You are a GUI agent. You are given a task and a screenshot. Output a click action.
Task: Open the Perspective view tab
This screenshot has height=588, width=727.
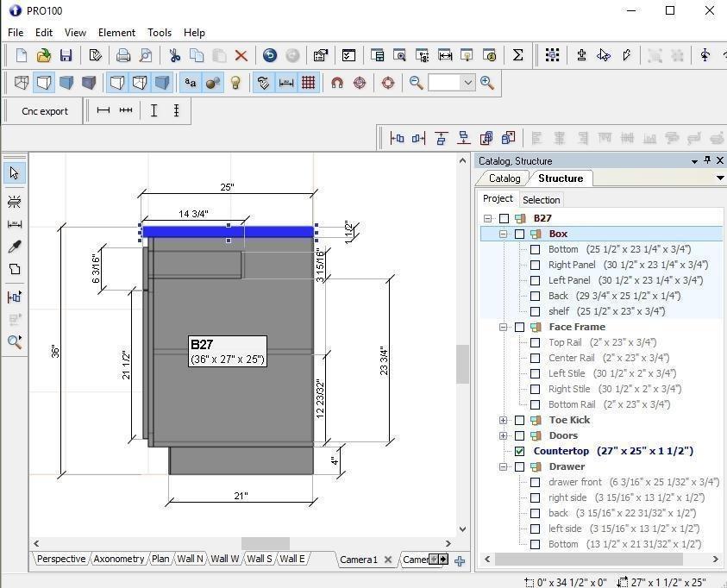coord(60,559)
